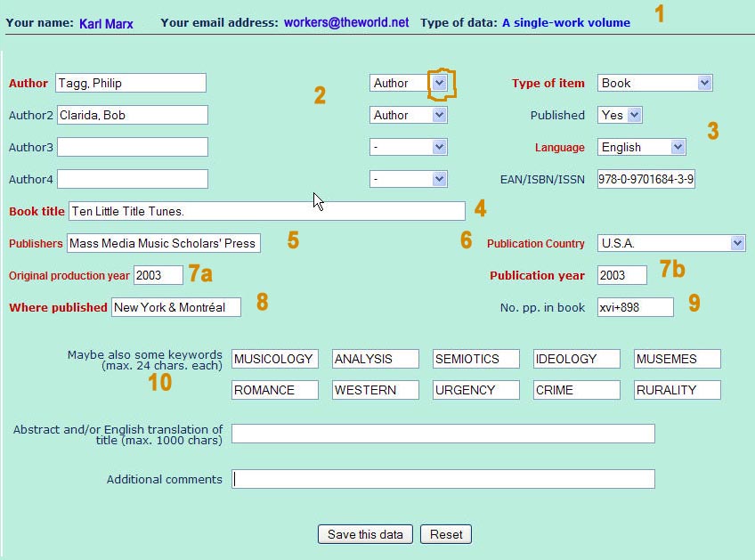Focus the Publishers input field
755x560 pixels.
coord(163,243)
